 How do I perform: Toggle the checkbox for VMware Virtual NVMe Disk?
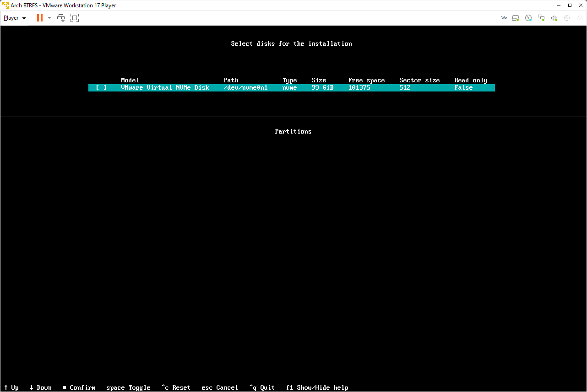point(101,87)
